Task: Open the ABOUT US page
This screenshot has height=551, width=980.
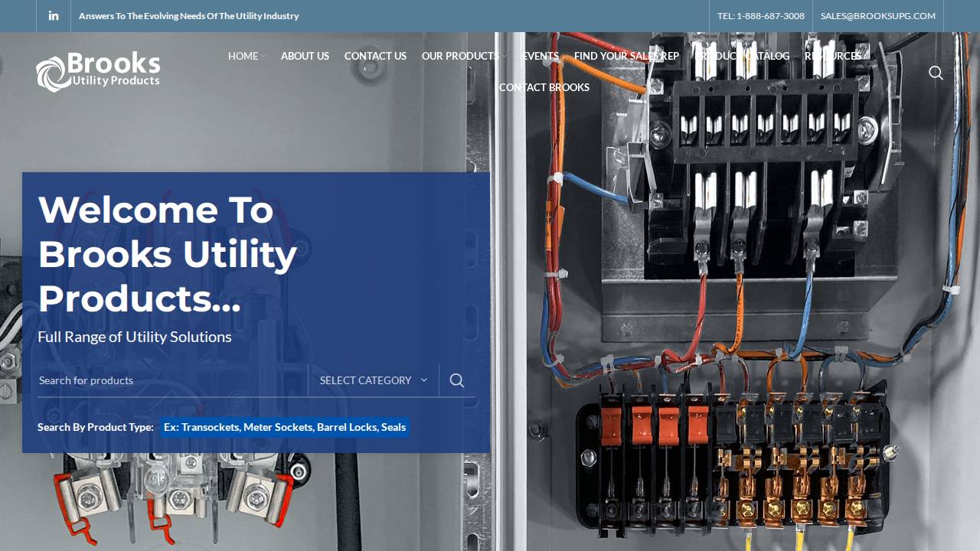Action: click(305, 56)
